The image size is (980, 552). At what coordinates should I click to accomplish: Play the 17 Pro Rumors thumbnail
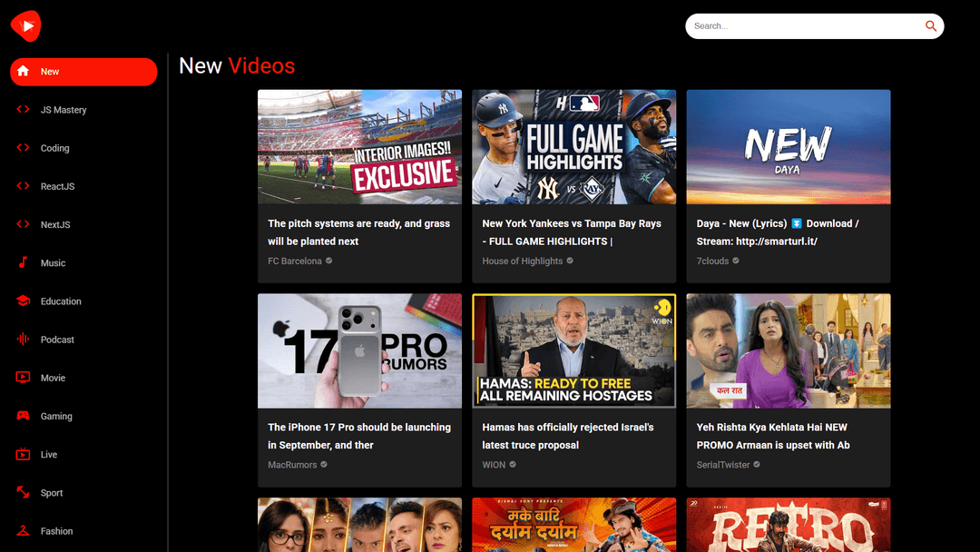[x=359, y=350]
